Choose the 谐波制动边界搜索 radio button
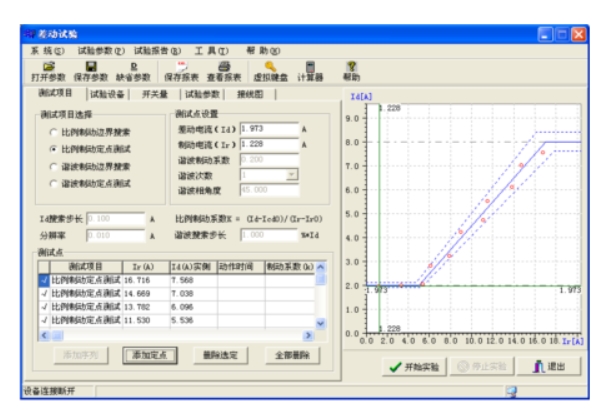The image size is (606, 414). [52, 166]
